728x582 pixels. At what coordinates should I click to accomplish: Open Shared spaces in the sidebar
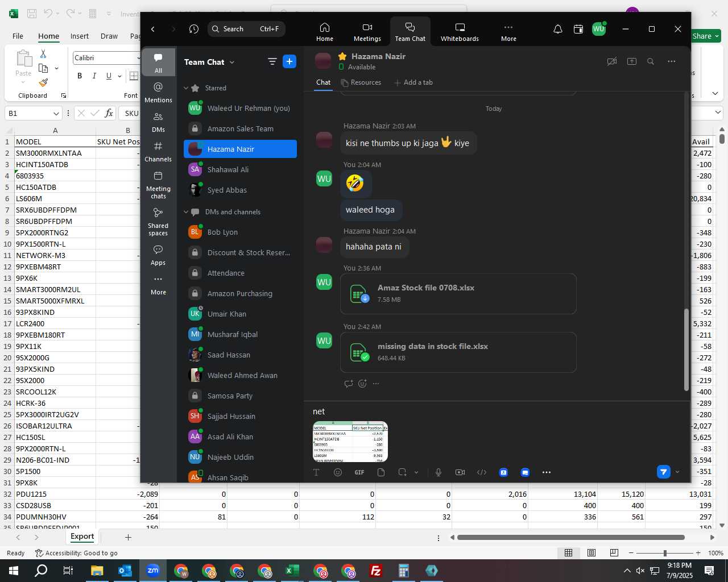click(x=158, y=222)
